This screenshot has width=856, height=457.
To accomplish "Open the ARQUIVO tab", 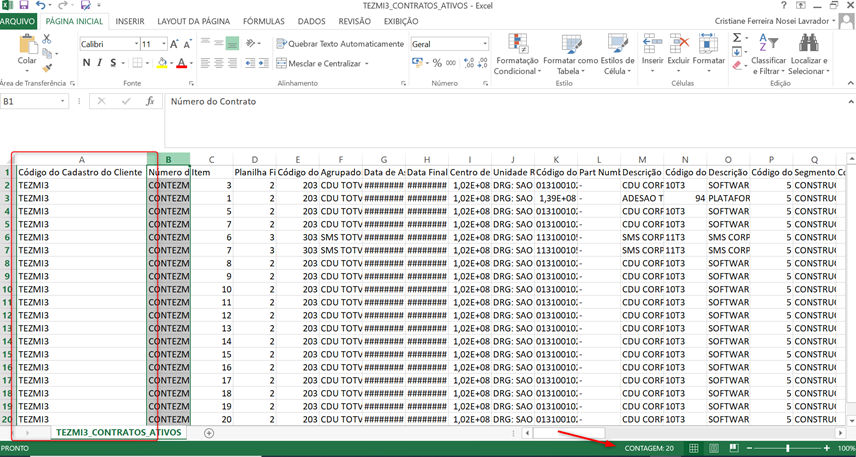I will [18, 22].
